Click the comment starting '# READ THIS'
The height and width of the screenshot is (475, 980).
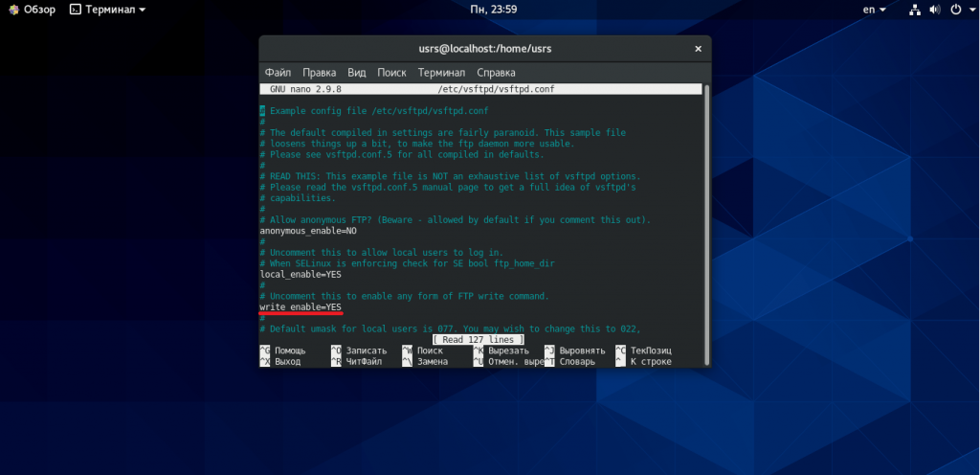point(450,176)
